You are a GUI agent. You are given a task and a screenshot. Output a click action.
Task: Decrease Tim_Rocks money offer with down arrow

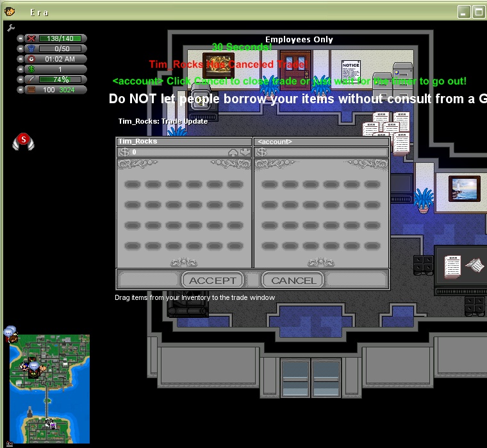(245, 152)
